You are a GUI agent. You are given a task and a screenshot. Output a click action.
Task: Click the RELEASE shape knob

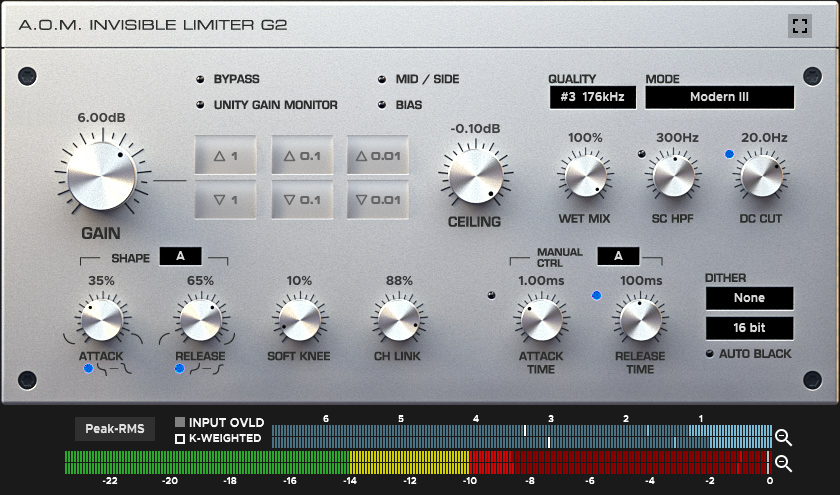201,320
